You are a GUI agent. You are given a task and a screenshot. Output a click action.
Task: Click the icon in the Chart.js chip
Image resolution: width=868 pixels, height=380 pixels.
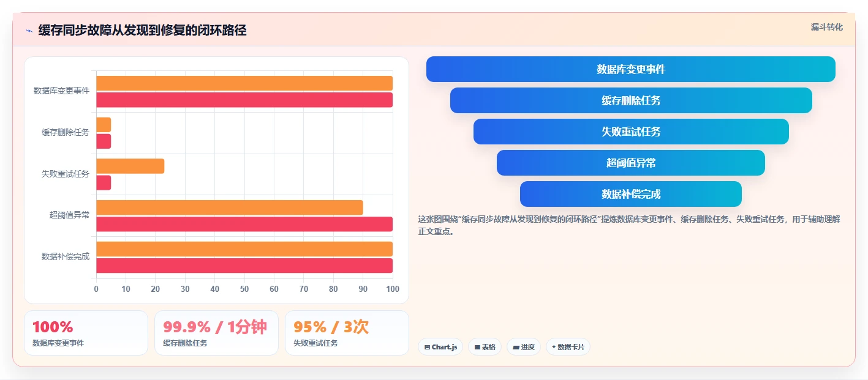pyautogui.click(x=427, y=347)
